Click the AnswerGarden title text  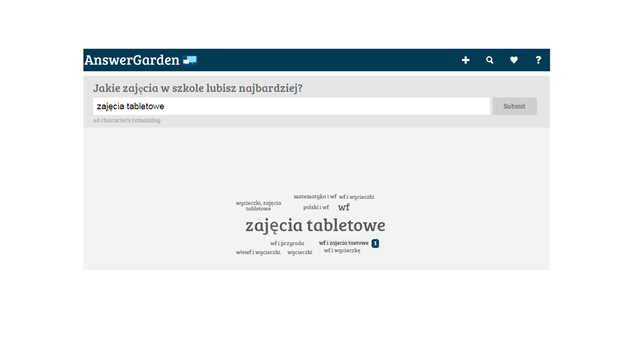coord(132,60)
